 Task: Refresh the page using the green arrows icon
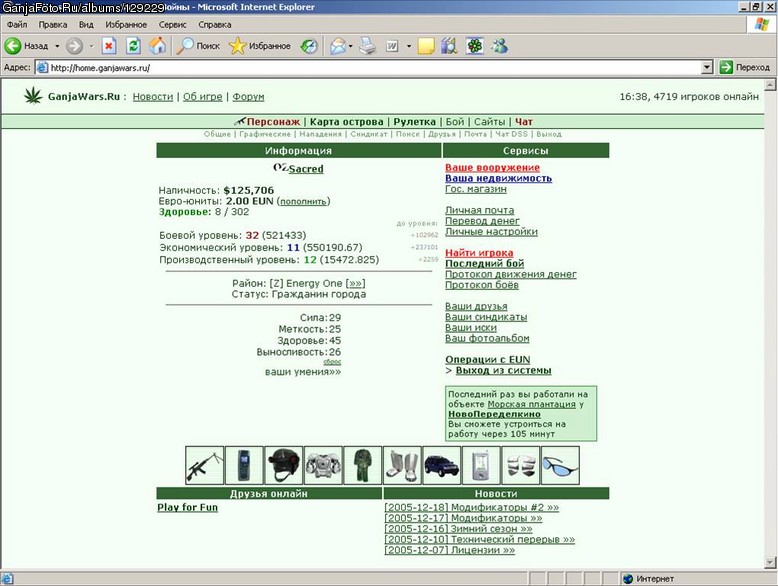[133, 46]
